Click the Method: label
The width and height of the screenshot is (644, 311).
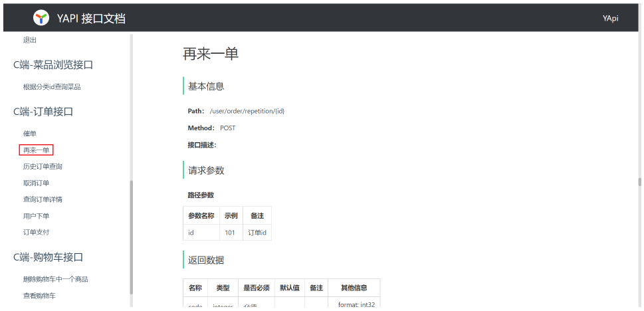(x=201, y=128)
